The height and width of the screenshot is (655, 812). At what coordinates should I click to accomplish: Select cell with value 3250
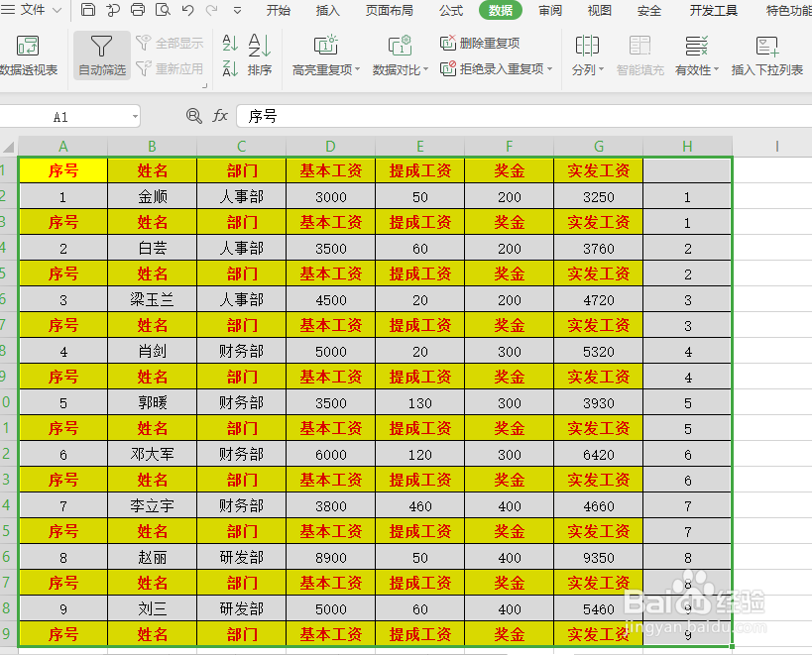[599, 196]
